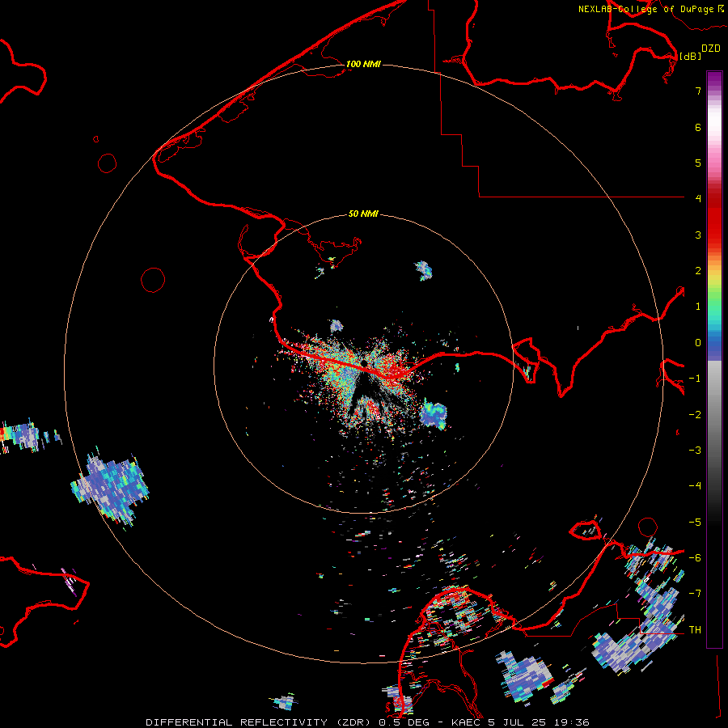Click the DZD product label
728x728 pixels.
click(x=711, y=49)
